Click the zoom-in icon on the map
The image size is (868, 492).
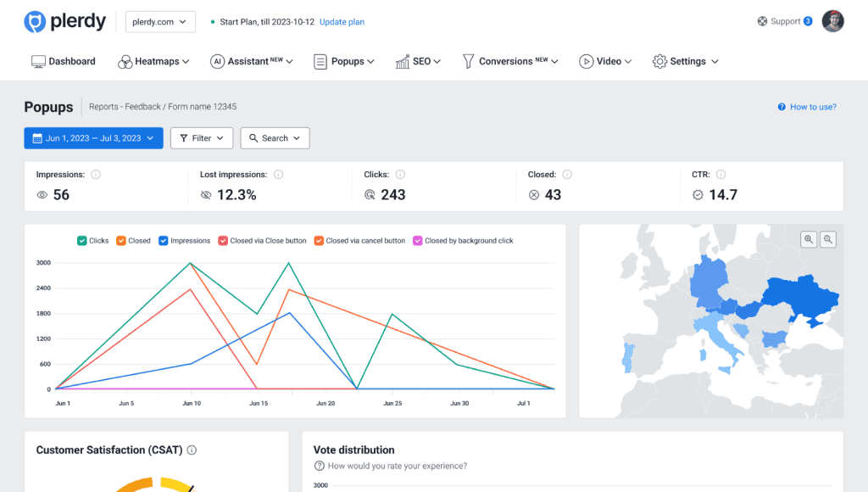click(808, 240)
